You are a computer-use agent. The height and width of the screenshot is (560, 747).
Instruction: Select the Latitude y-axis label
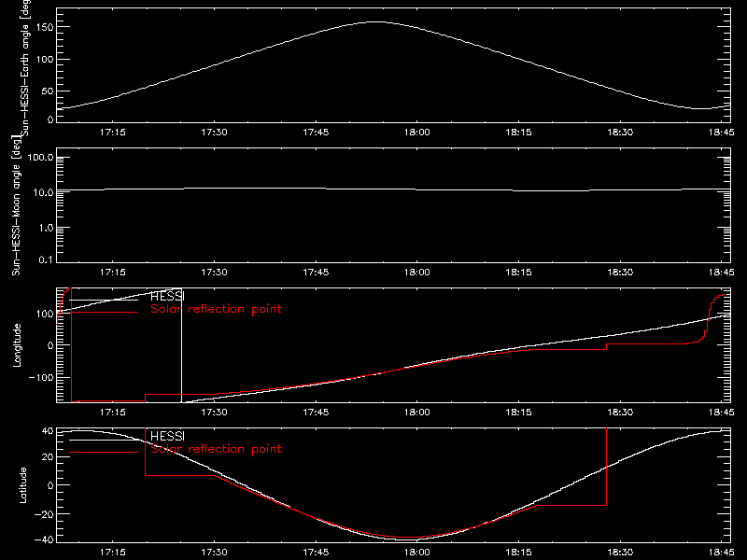point(22,485)
